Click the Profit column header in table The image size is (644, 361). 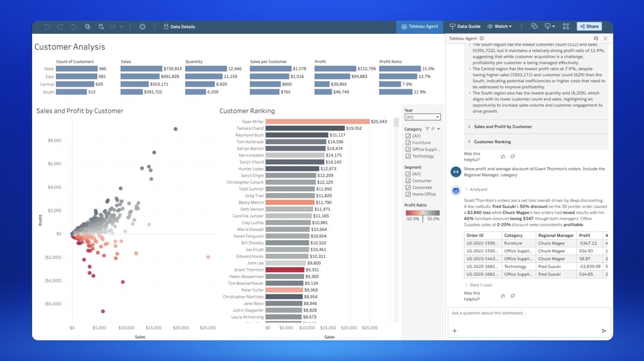(x=589, y=235)
